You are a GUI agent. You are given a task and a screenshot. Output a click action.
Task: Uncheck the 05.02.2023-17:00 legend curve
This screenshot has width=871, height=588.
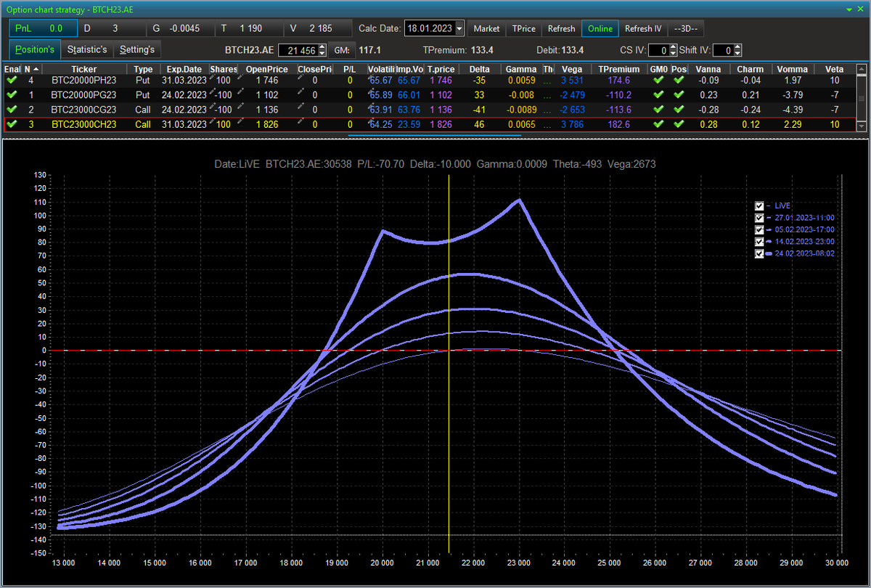759,229
